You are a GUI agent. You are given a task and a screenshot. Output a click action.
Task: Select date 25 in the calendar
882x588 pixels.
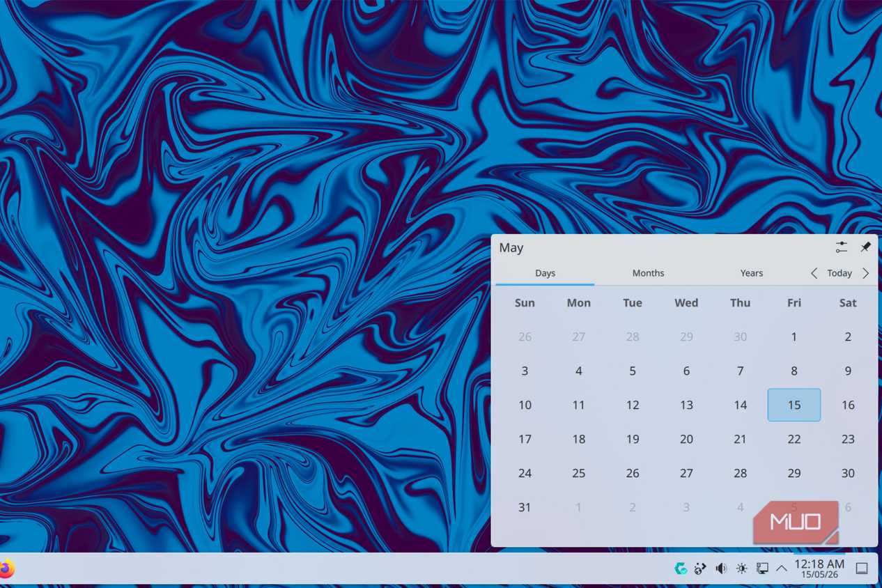578,473
